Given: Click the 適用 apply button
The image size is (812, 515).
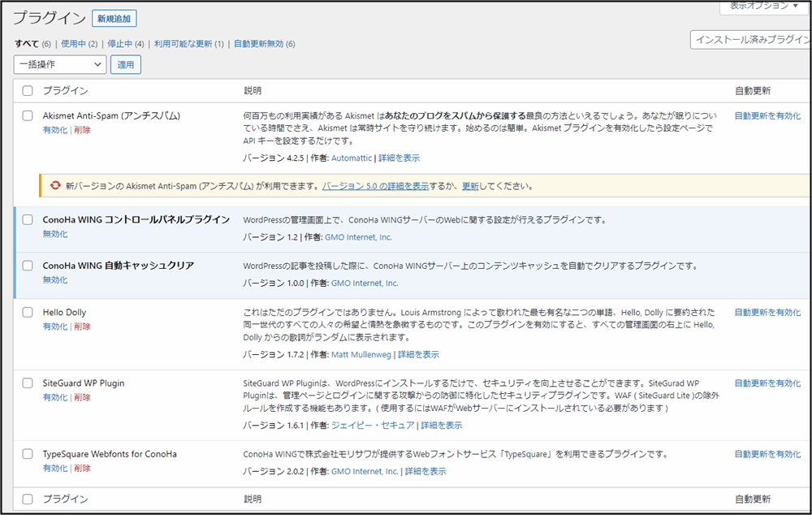Looking at the screenshot, I should (125, 65).
